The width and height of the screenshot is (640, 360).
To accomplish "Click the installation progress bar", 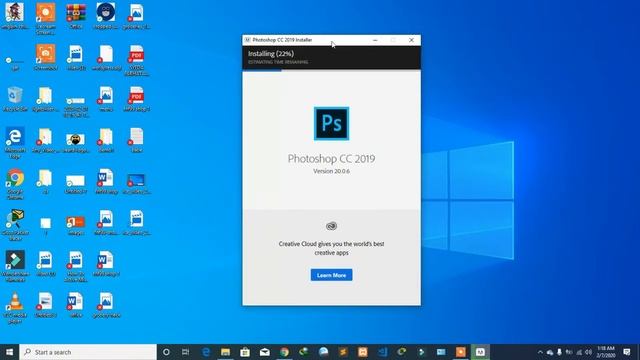I will 331,70.
